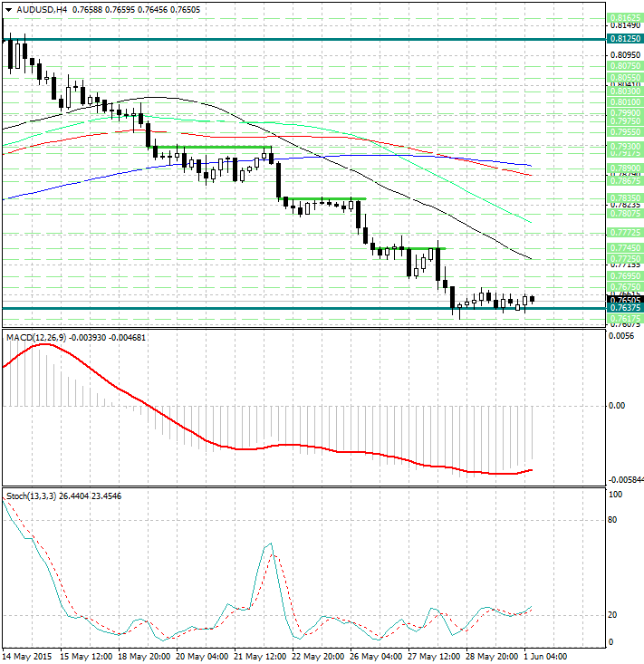
Task: Click the 0.80550 price level label
Action: [625, 78]
